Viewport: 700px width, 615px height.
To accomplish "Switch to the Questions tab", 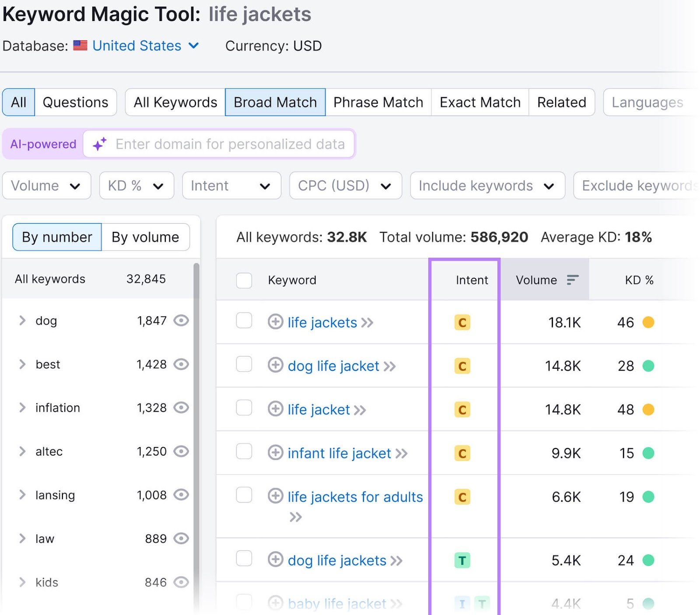I will click(x=75, y=102).
